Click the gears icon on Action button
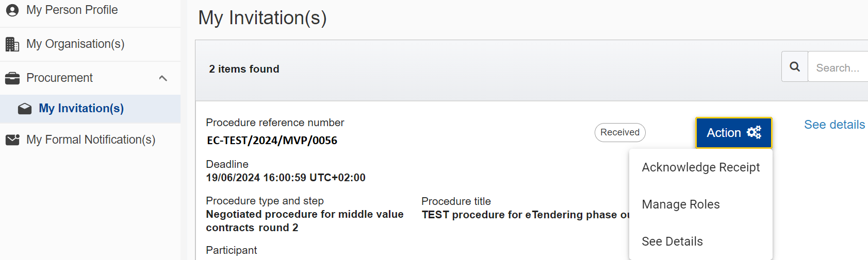Viewport: 868px width, 260px height. tap(754, 132)
